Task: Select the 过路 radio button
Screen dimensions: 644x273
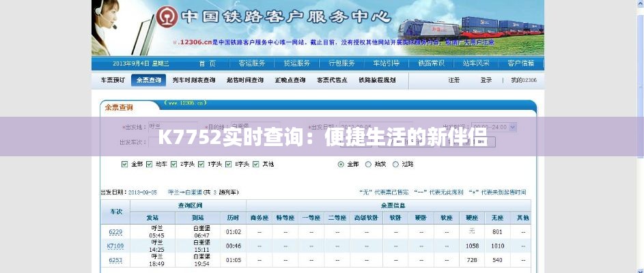Action: 395,164
